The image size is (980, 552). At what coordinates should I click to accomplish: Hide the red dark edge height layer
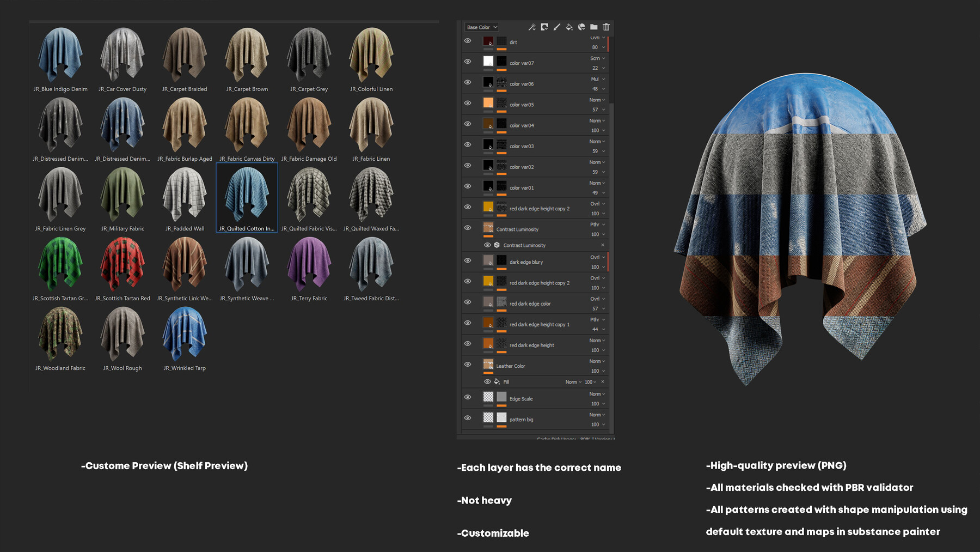[x=468, y=343]
